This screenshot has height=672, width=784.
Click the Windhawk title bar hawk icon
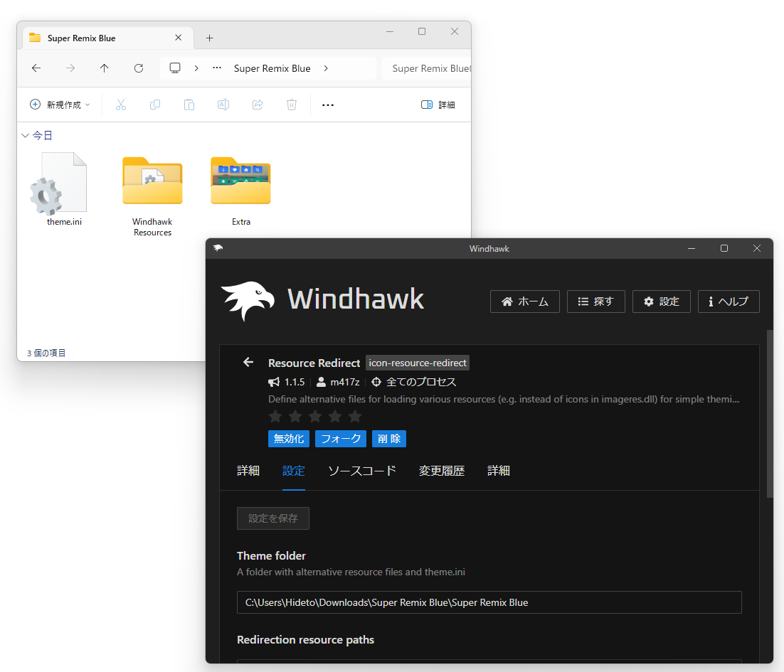218,247
